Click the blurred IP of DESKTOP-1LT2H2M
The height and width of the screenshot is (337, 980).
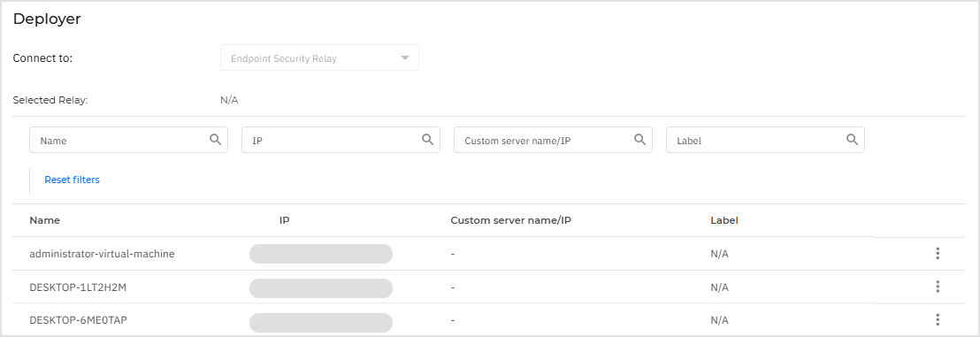(321, 287)
